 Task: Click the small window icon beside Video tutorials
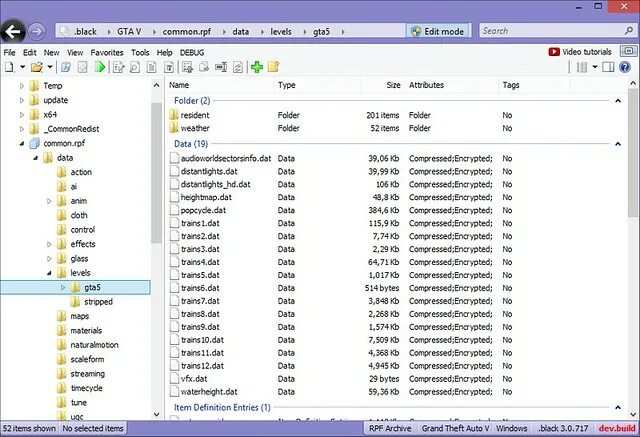click(629, 51)
